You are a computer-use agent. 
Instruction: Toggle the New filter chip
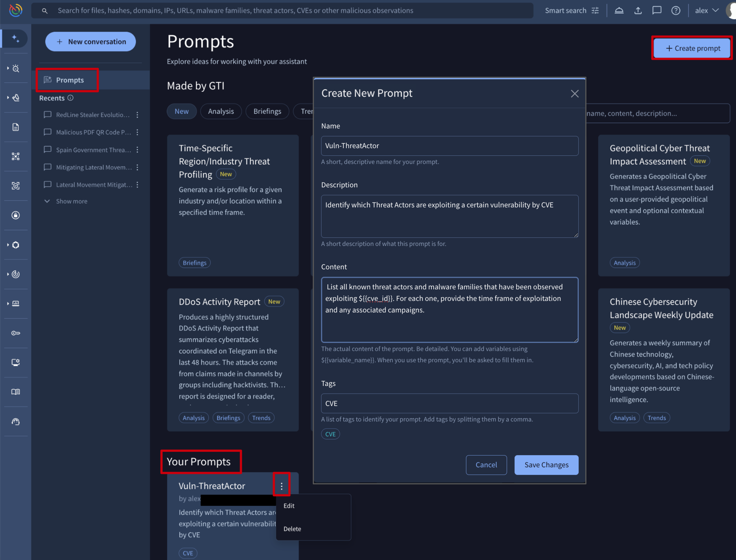pos(181,111)
